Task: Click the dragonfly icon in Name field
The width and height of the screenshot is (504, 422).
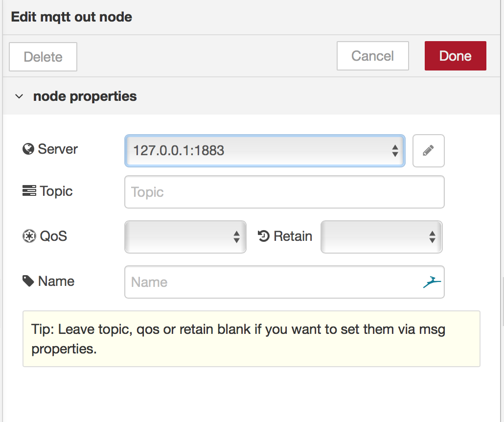Action: point(432,282)
